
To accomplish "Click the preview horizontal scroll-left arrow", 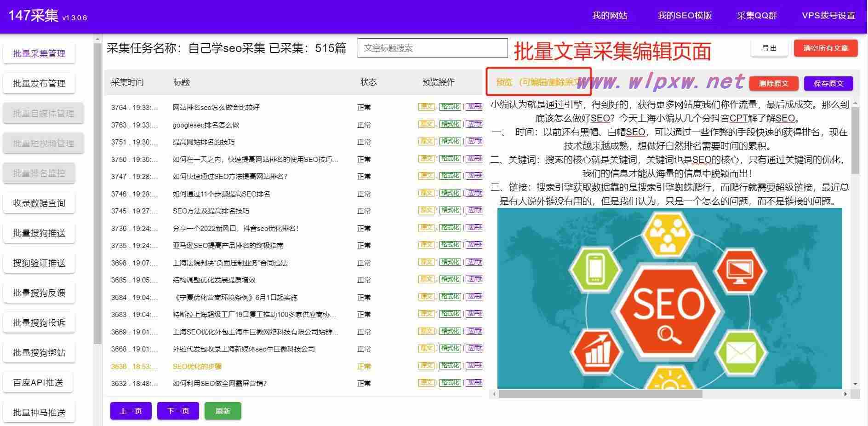I will tap(494, 394).
